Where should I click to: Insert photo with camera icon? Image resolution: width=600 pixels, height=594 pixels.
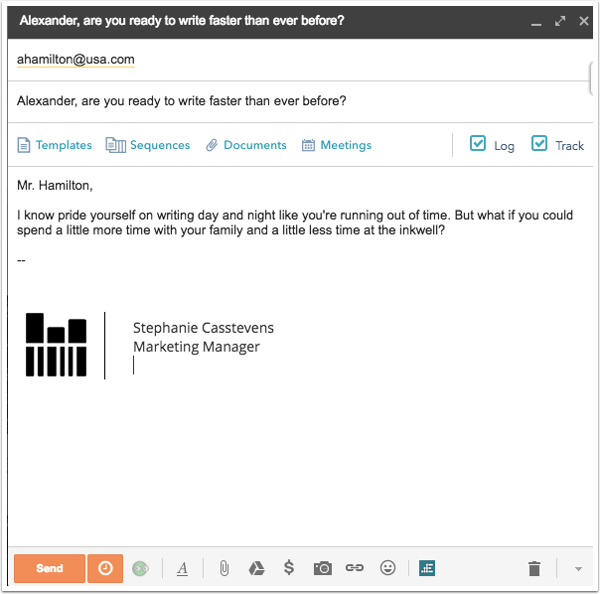pyautogui.click(x=322, y=568)
